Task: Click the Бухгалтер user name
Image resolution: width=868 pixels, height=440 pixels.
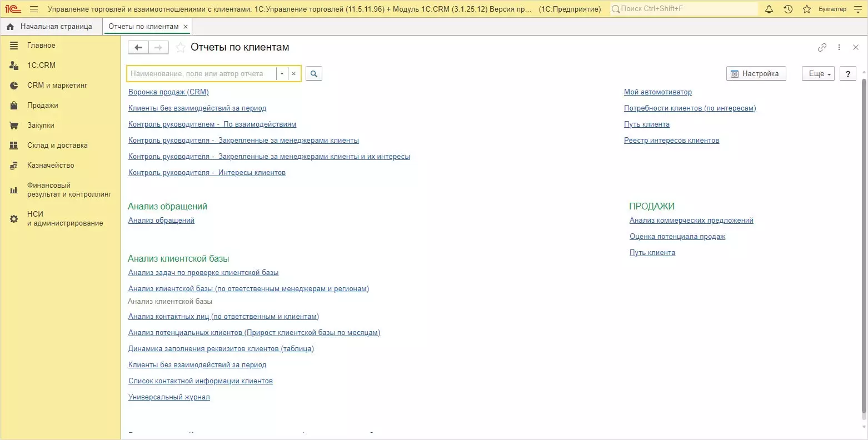Action: point(832,9)
